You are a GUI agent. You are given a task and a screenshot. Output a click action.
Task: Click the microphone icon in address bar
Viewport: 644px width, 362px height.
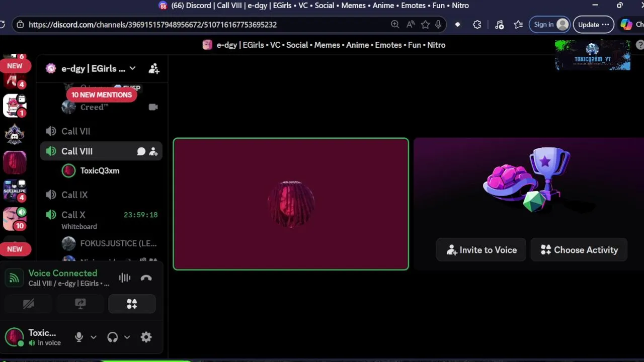tap(438, 24)
